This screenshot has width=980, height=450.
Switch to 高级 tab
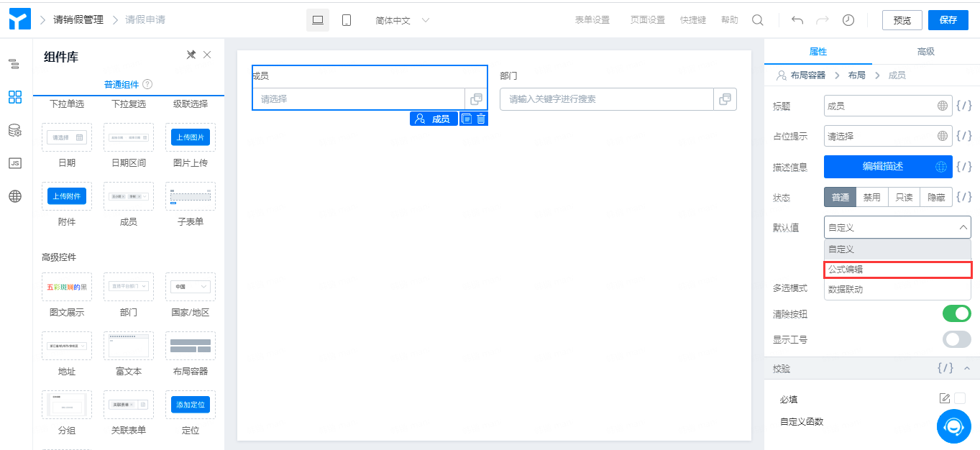pyautogui.click(x=926, y=52)
